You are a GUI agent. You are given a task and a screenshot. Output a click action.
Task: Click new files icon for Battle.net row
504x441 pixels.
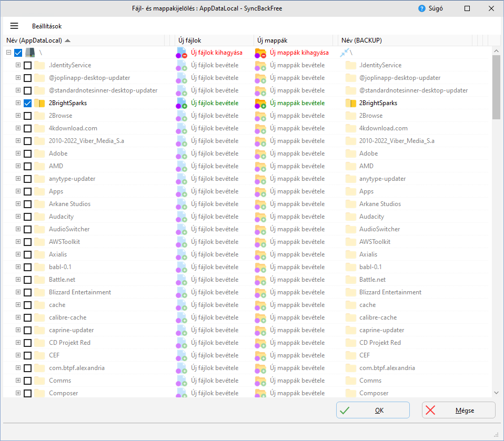tap(182, 280)
